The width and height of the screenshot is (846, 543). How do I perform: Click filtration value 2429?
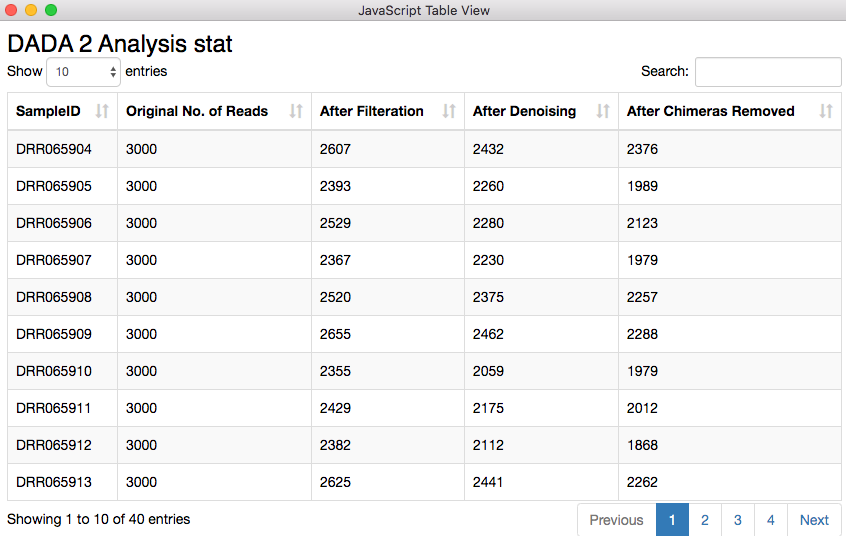point(335,408)
